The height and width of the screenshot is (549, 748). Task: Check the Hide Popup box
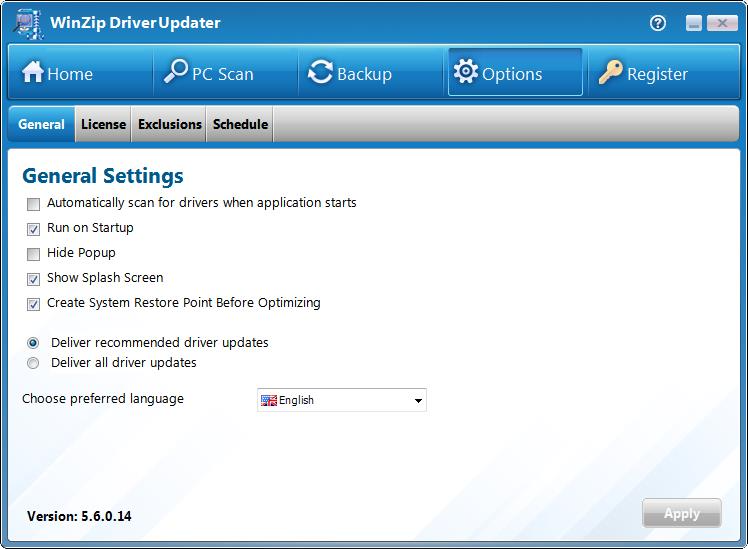(x=33, y=254)
